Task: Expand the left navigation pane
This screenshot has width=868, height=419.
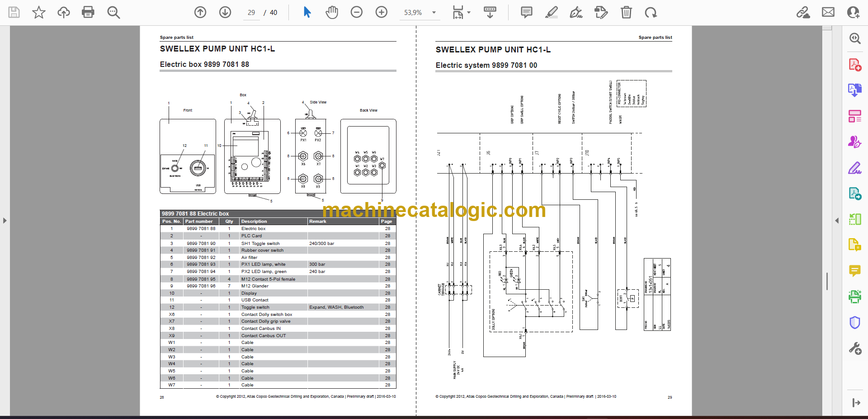Action: click(5, 221)
